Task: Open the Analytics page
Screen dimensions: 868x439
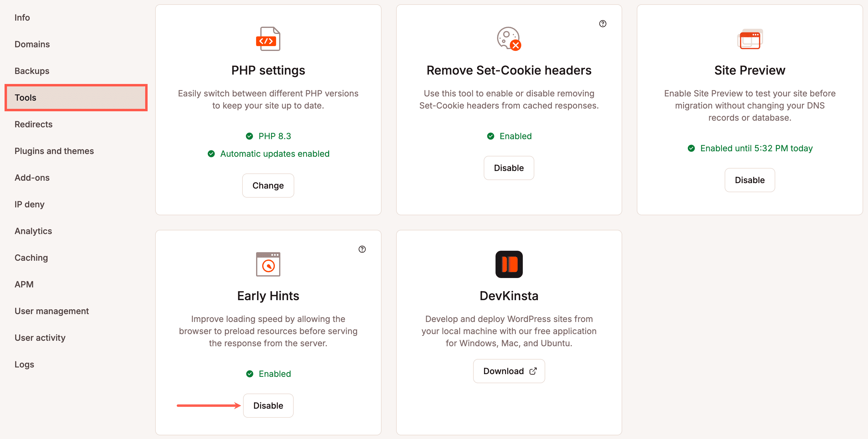Action: (x=33, y=231)
